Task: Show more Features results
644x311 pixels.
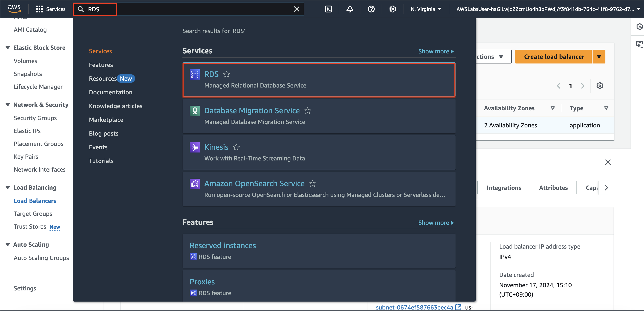Action: [436, 223]
